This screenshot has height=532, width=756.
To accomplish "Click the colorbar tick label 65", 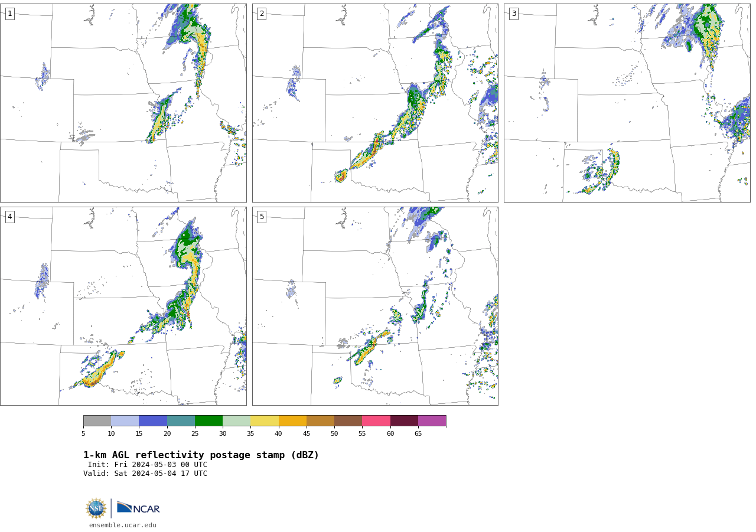I will 418,434.
